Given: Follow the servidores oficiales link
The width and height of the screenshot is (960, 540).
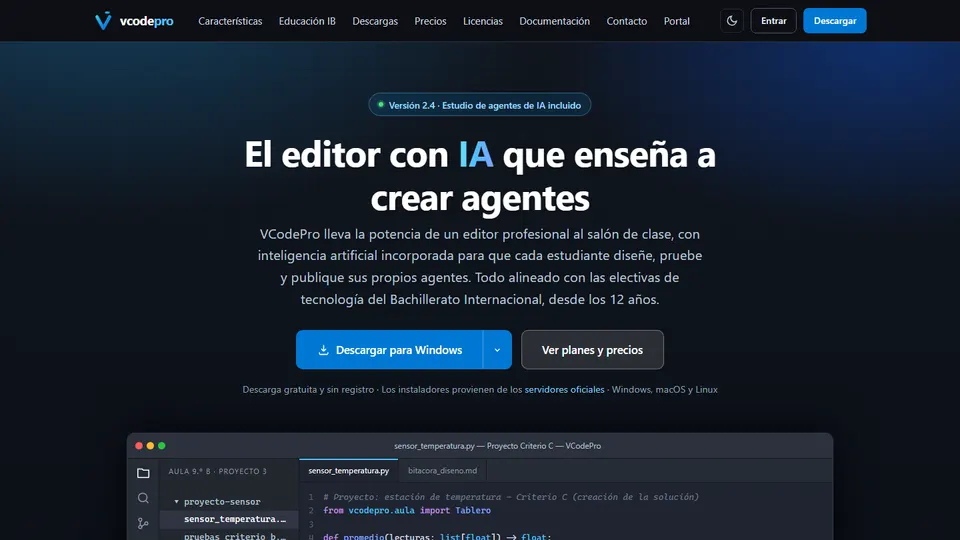Looking at the screenshot, I should point(564,389).
